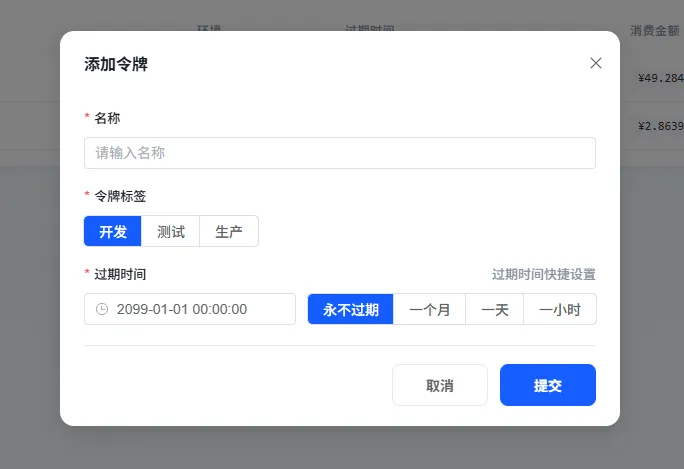Click the 消费金额 column header in the background
The width and height of the screenshot is (684, 469).
(x=654, y=31)
